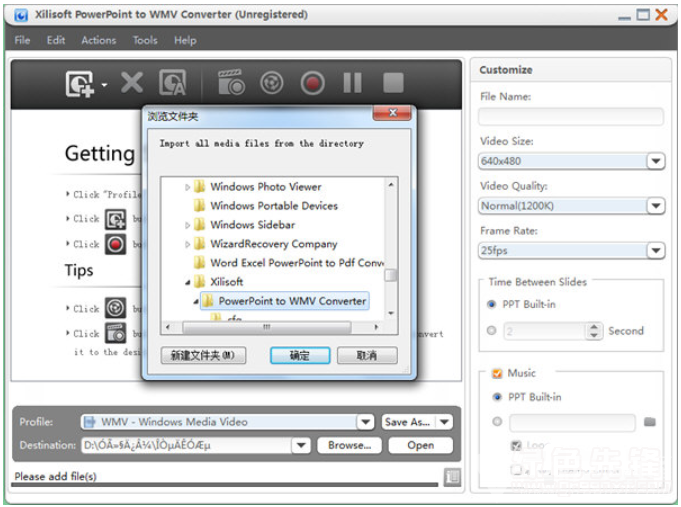Click the seconds stepper arrows
The height and width of the screenshot is (507, 681).
coord(594,331)
